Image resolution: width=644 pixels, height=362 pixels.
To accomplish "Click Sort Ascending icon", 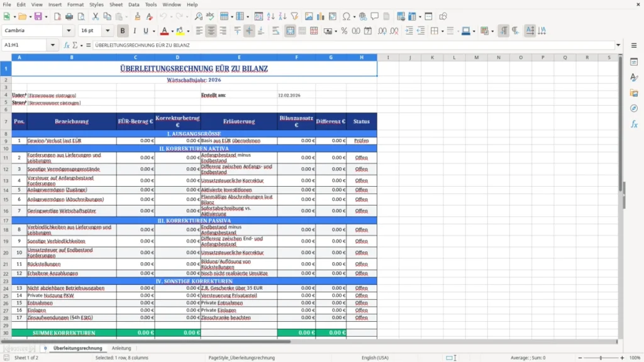I will point(270,16).
